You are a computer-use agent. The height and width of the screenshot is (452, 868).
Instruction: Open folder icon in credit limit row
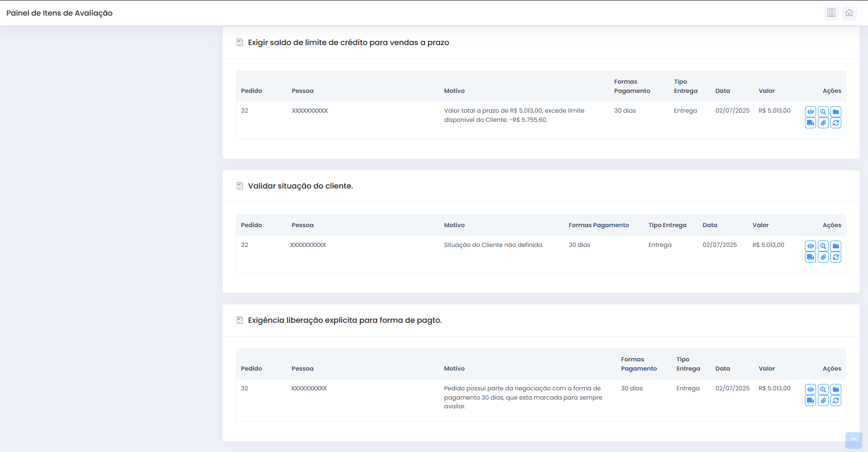(836, 112)
